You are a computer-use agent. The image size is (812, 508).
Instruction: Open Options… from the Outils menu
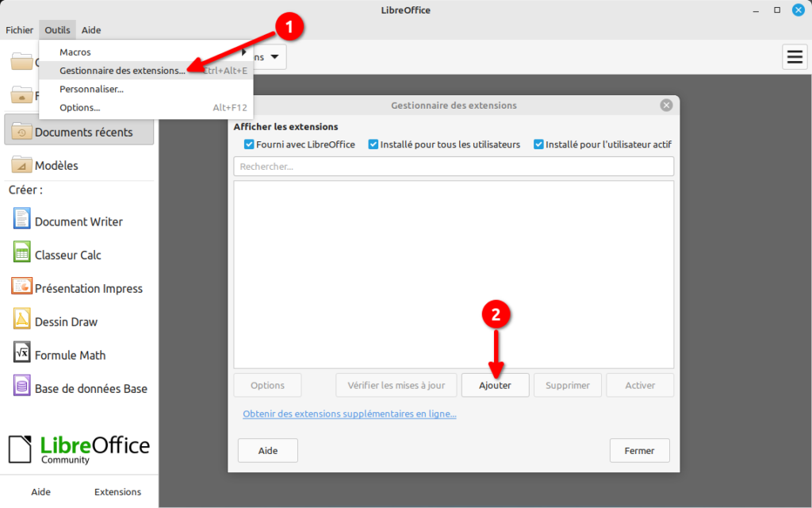pyautogui.click(x=146, y=108)
